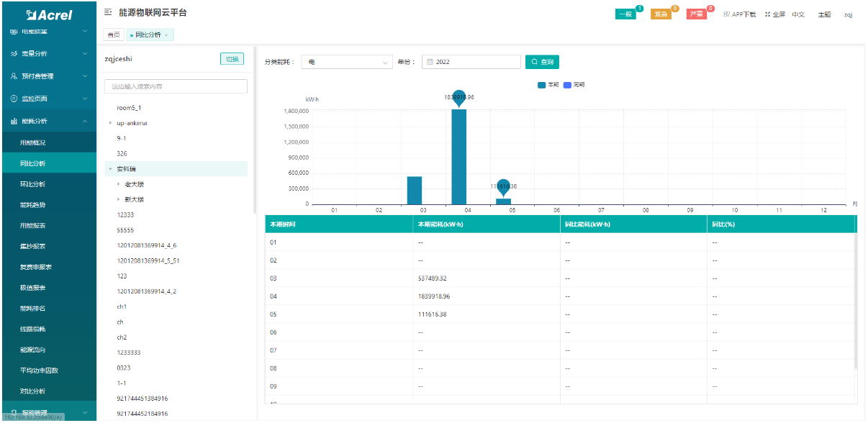Click the 预付费管理 sidebar icon
The height and width of the screenshot is (423, 868).
(14, 76)
